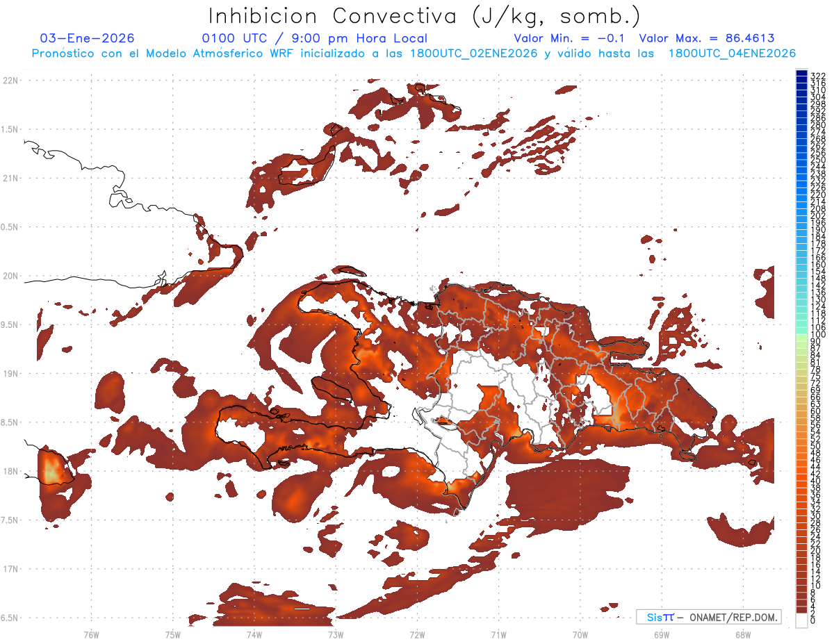Click the 'Valor Max. = 86.4613' readout
The image size is (834, 644).
tap(707, 38)
